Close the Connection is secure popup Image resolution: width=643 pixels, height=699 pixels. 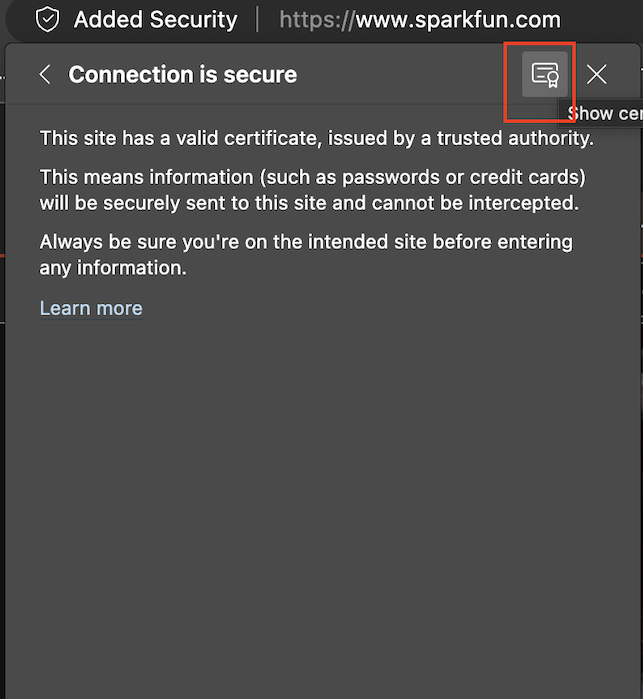click(597, 74)
